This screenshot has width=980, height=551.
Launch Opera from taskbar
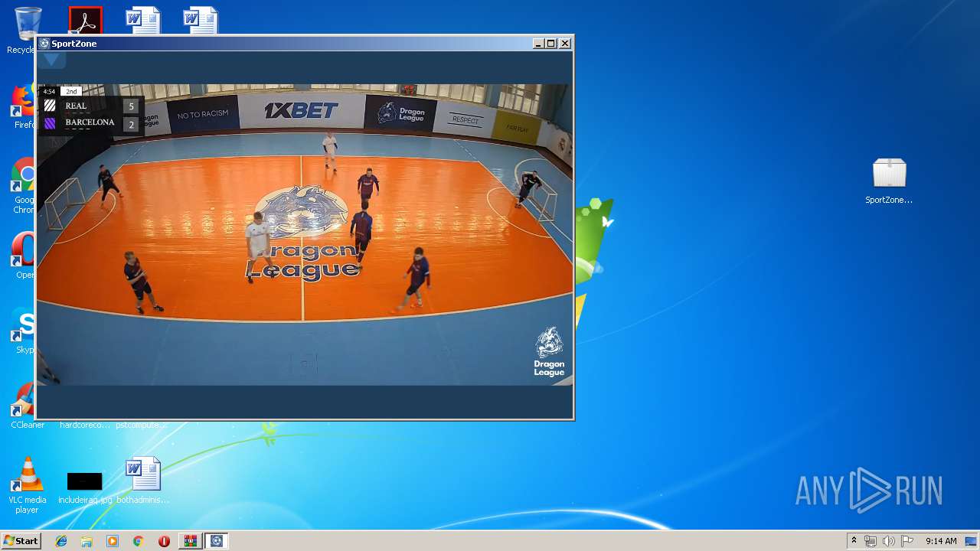click(164, 541)
